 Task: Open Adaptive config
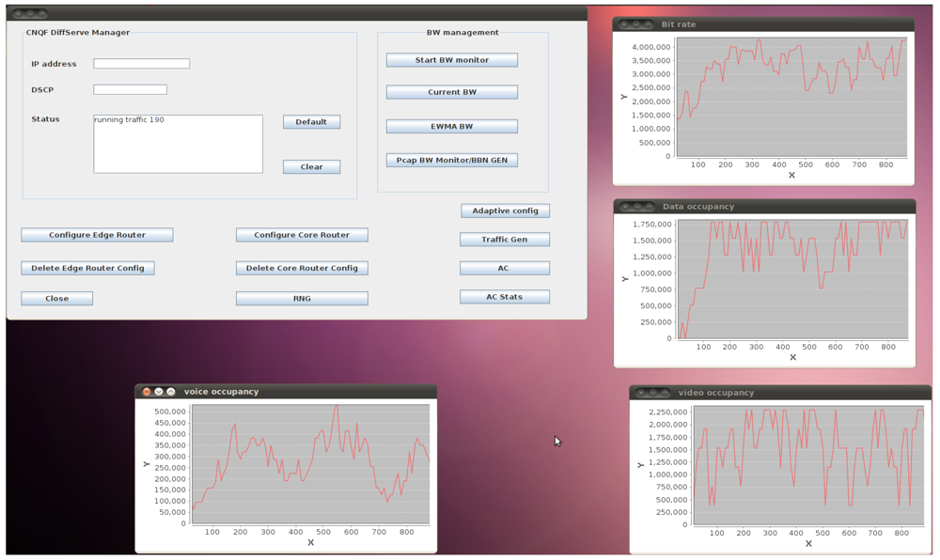point(505,211)
